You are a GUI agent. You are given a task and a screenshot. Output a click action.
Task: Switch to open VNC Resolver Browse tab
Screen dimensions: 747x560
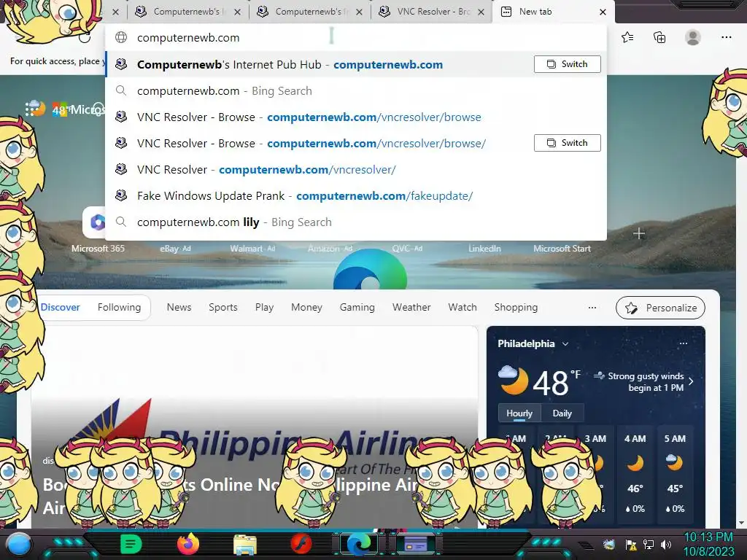567,143
